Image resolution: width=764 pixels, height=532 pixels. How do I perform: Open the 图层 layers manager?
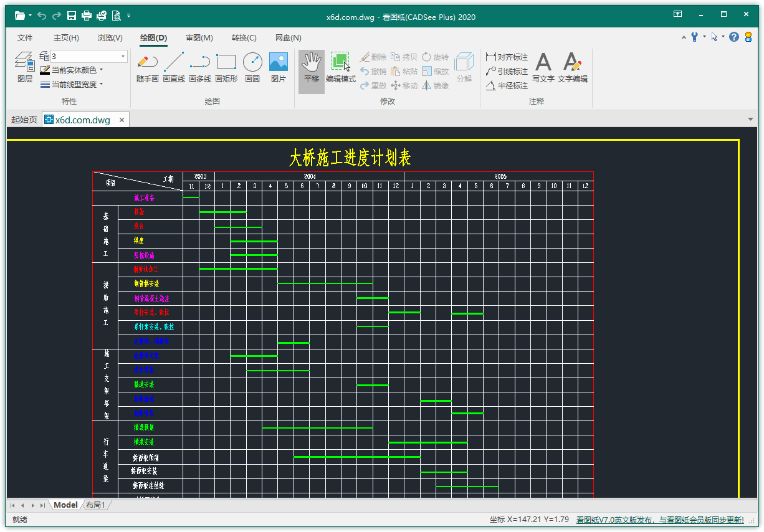click(25, 67)
